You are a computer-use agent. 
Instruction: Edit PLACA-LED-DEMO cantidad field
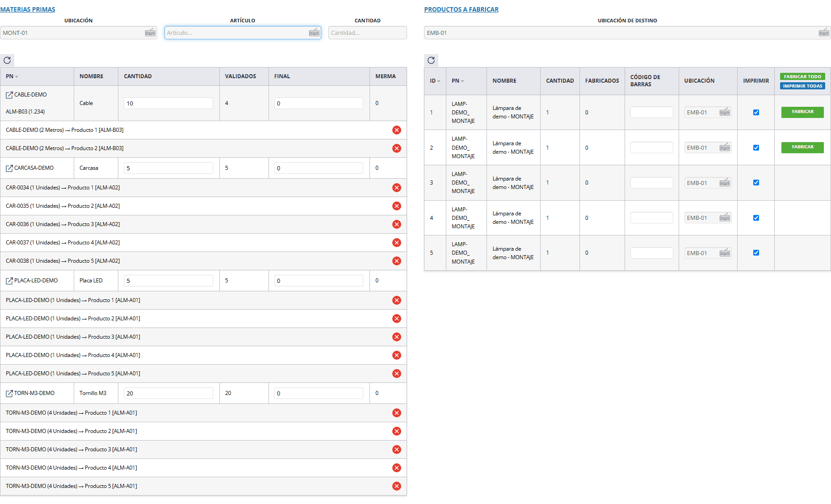coord(168,281)
